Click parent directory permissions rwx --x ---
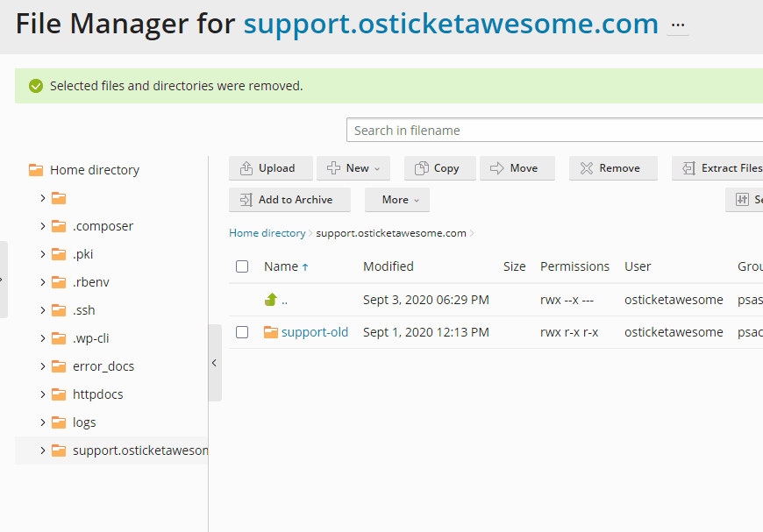Screen dimensions: 763x532 pos(567,300)
